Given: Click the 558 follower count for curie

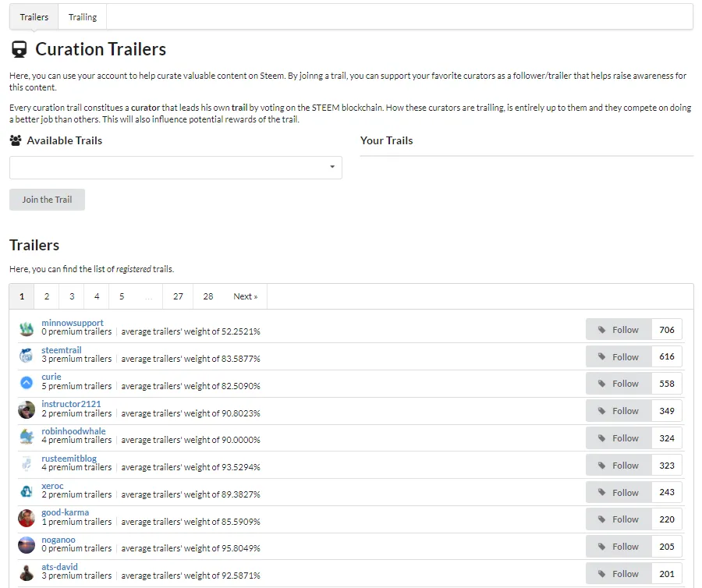Looking at the screenshot, I should click(x=667, y=384).
